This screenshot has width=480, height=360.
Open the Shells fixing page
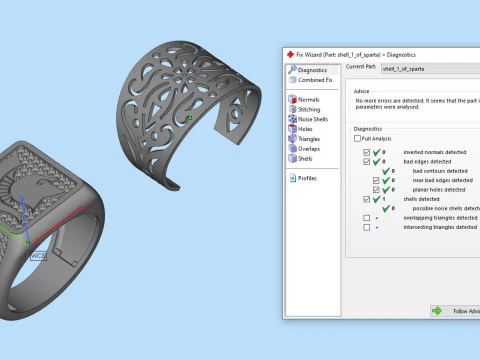coord(300,158)
